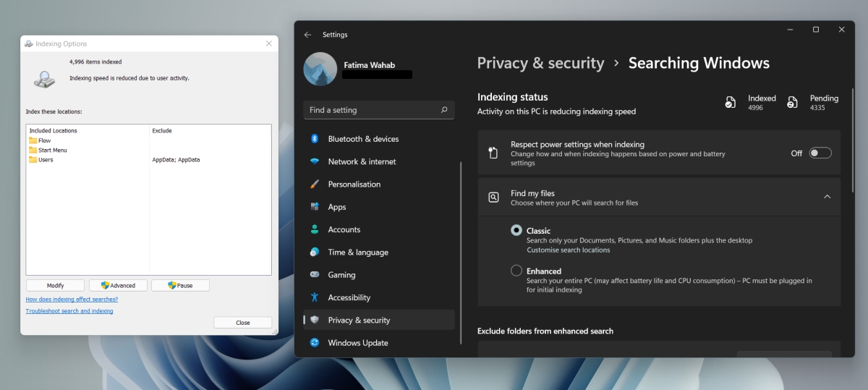Click the Accounts person icon
Screen dimensions: 868x390
point(315,229)
